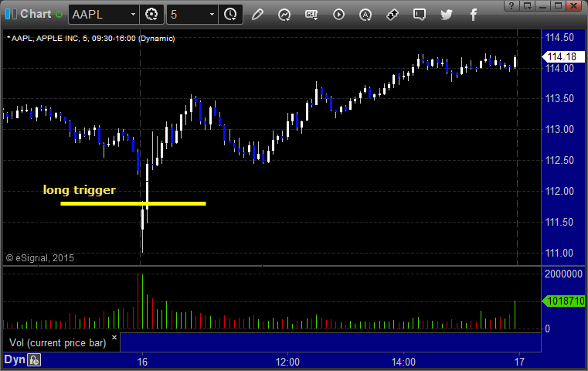Screen dimensions: 588x371
Task: Open the symbol settings gear menu
Action: click(x=151, y=15)
